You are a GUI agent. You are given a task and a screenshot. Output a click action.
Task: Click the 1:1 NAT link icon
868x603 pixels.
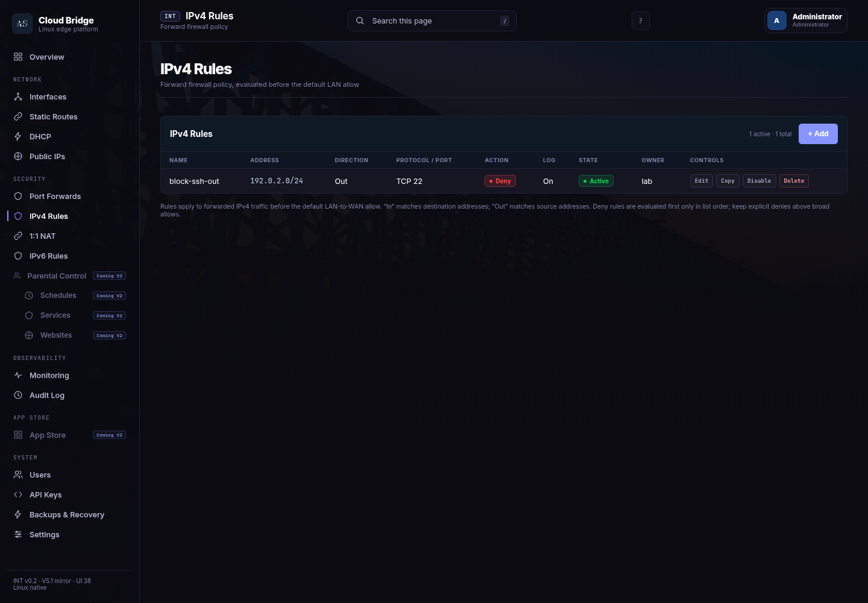(x=18, y=236)
